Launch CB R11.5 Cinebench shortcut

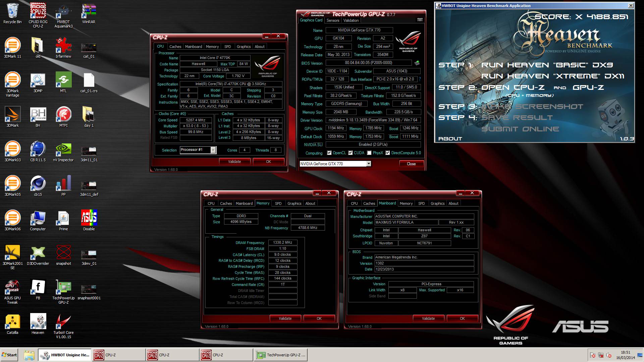(38, 152)
